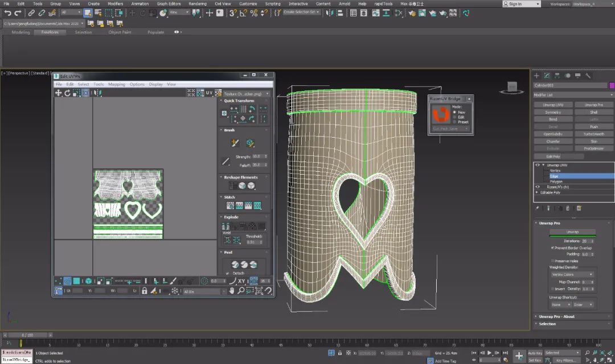Toggle visibility eye of Unwrap UVW modifier
615x364 pixels.
pyautogui.click(x=537, y=165)
